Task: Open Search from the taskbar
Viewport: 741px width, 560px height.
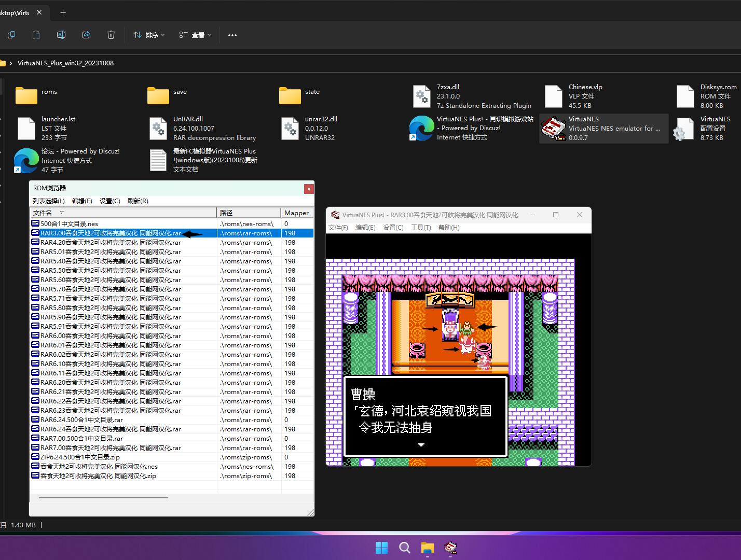Action: [405, 548]
